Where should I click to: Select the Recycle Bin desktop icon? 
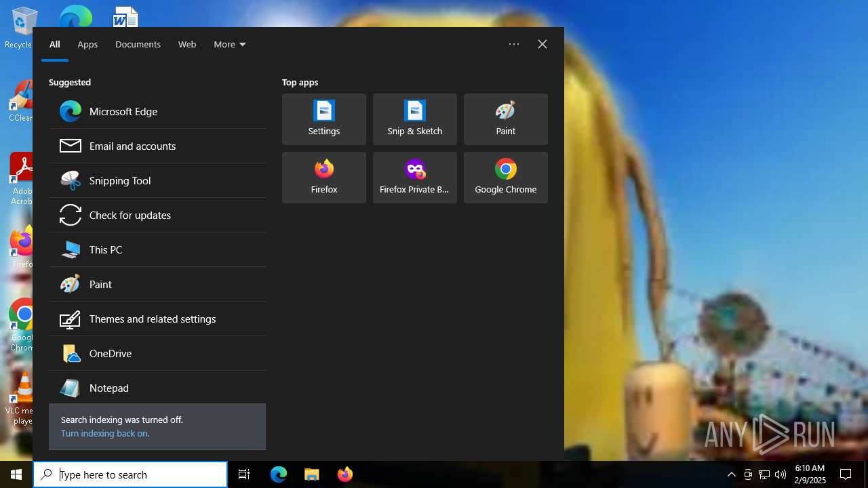coord(20,28)
